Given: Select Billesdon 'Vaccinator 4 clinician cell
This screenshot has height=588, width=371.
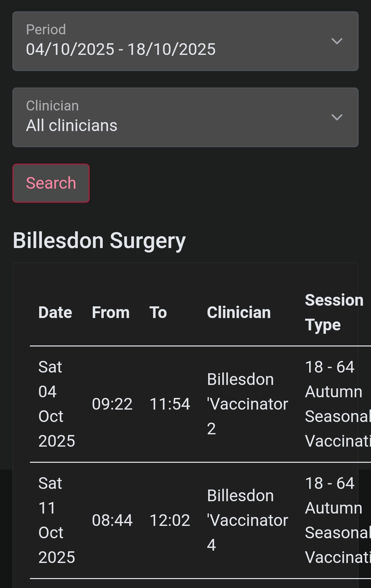Looking at the screenshot, I should point(247,520).
